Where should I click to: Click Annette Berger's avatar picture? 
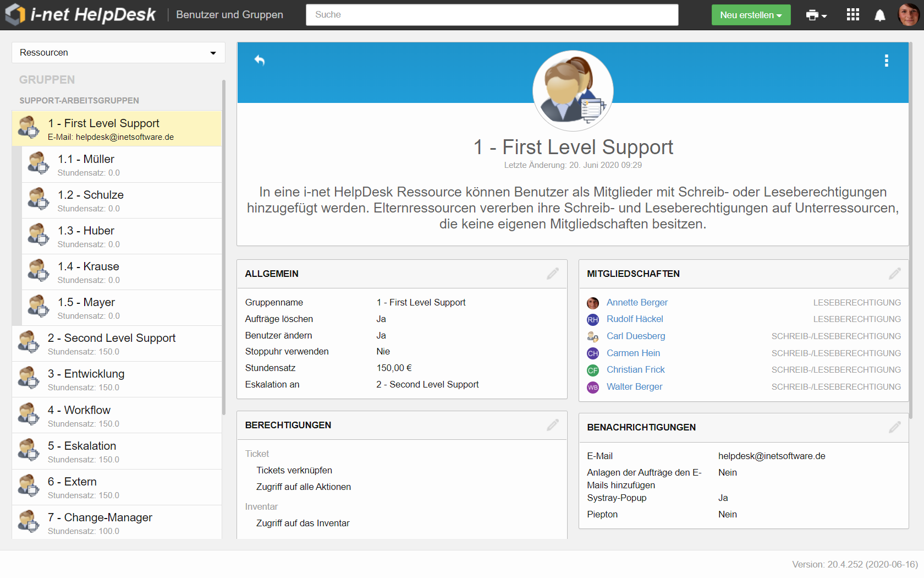(x=593, y=303)
